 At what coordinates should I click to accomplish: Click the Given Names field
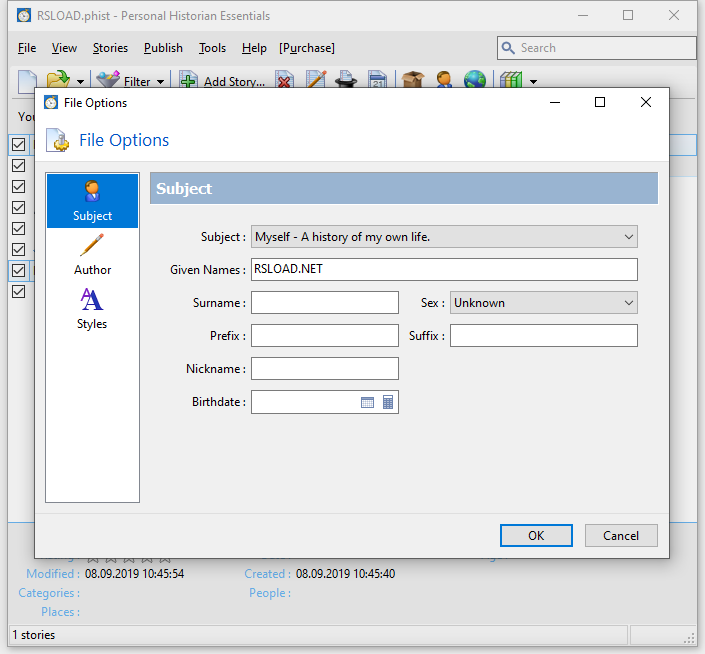pyautogui.click(x=444, y=269)
